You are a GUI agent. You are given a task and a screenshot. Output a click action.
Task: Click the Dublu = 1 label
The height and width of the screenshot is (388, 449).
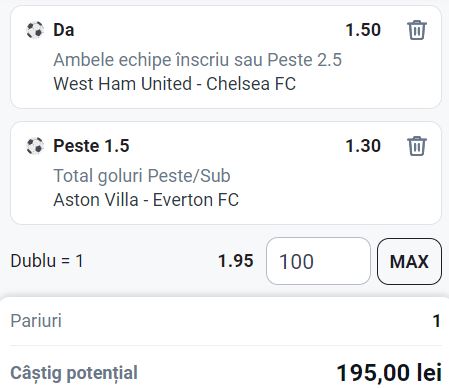(x=47, y=261)
